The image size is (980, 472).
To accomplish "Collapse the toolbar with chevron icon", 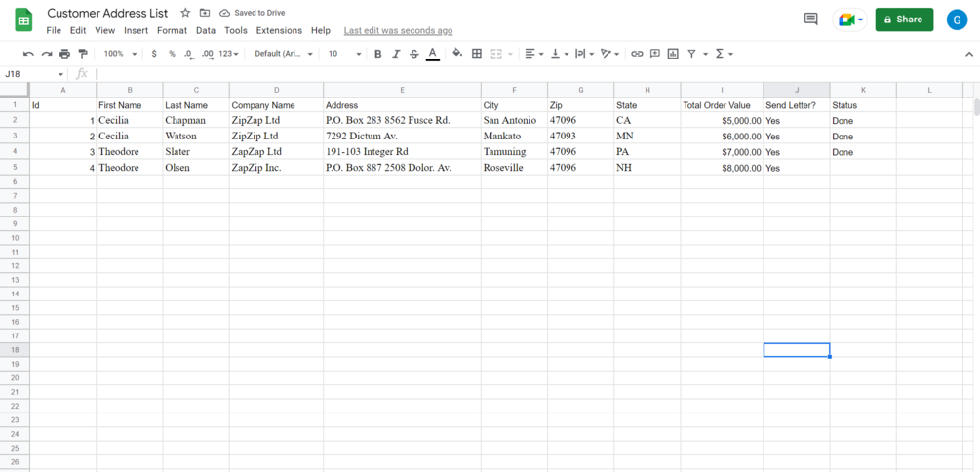I will click(x=968, y=55).
